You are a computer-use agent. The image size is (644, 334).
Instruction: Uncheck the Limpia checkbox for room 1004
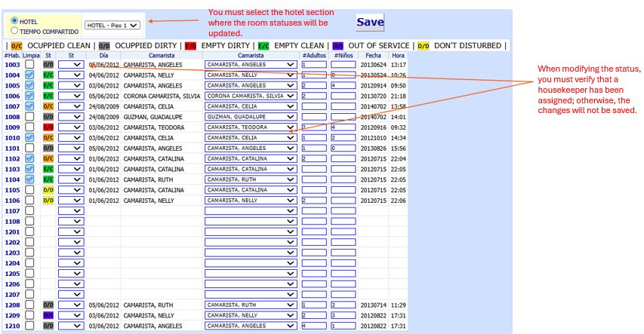click(x=29, y=75)
